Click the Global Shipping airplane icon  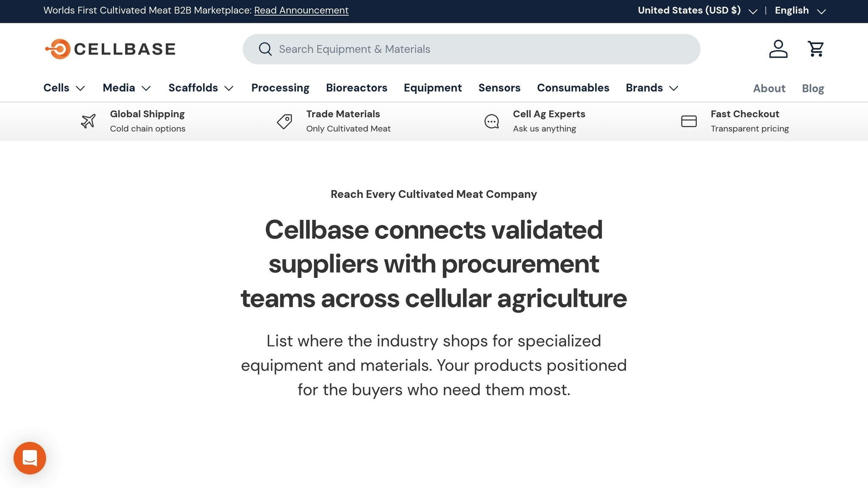tap(88, 121)
